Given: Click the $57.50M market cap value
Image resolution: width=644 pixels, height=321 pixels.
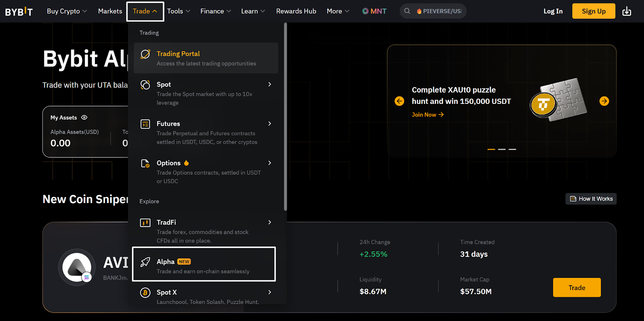Looking at the screenshot, I should pos(476,292).
